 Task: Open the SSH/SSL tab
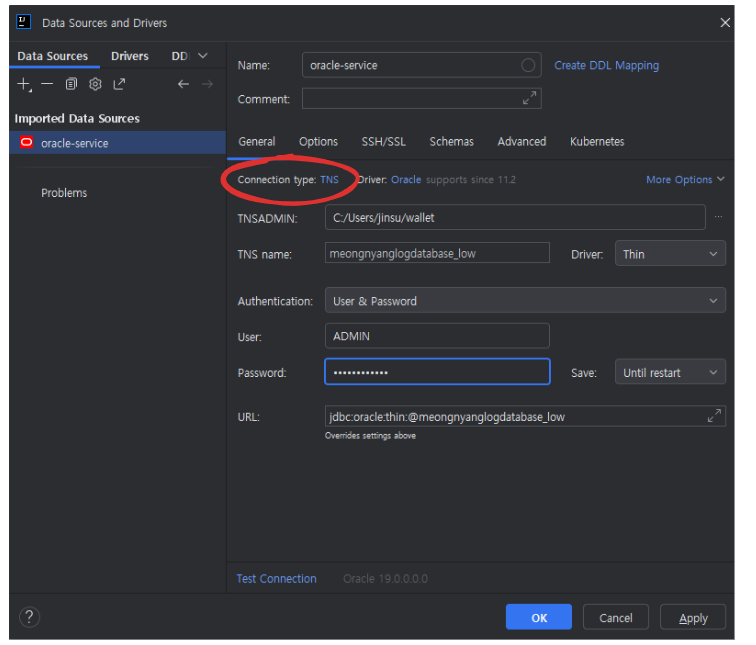[x=384, y=141]
